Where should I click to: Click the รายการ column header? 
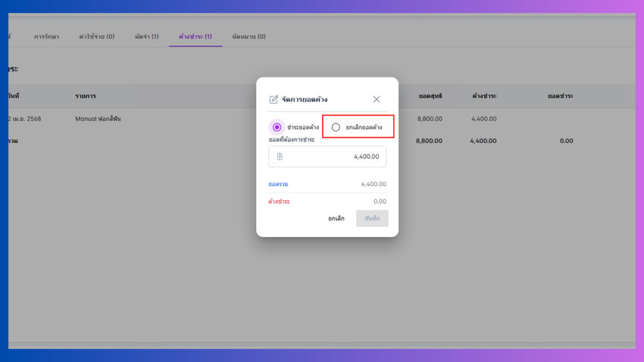point(86,96)
